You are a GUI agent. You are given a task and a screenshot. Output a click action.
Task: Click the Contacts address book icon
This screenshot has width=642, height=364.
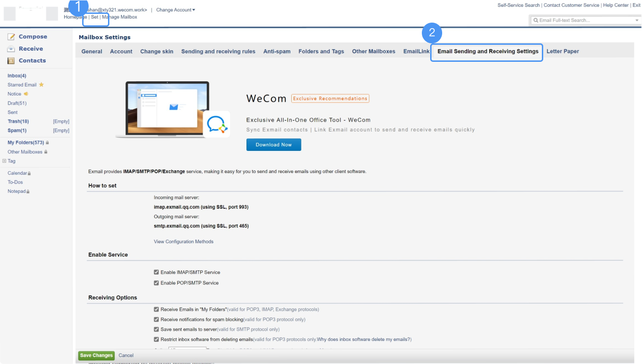[x=11, y=61]
